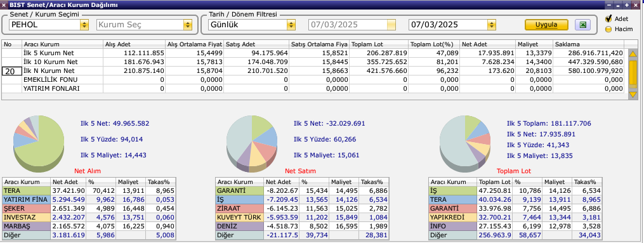
Task: Click the Diğer row in Net Alım table
Action: click(89, 235)
